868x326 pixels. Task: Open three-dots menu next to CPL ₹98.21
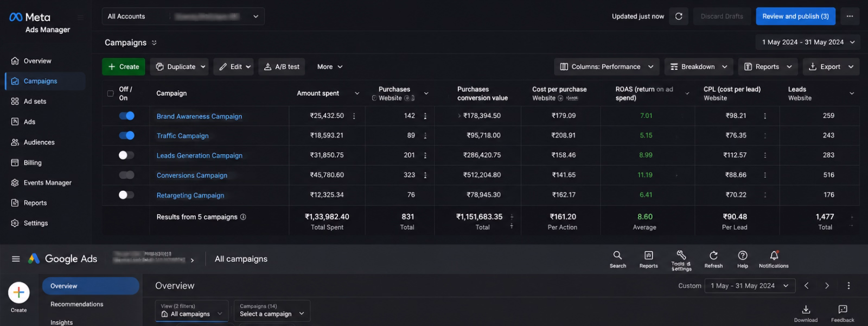765,116
